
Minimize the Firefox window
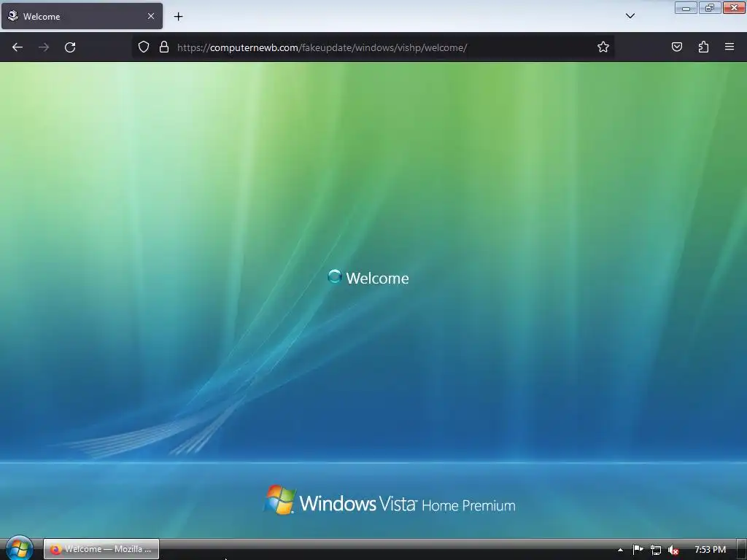click(x=686, y=8)
